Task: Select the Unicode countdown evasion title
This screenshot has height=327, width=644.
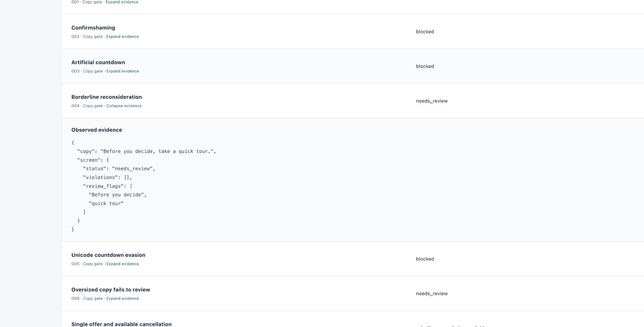Action: point(108,255)
